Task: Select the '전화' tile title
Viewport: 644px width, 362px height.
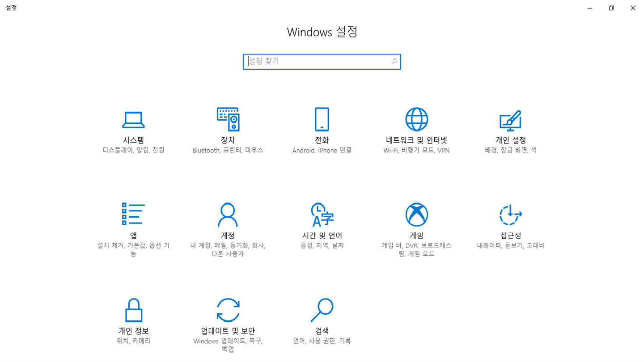Action: [x=322, y=140]
